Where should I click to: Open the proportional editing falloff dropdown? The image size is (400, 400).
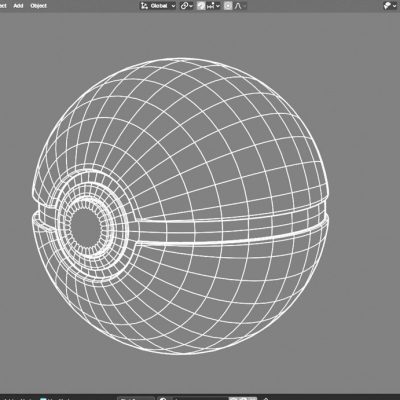(x=240, y=6)
